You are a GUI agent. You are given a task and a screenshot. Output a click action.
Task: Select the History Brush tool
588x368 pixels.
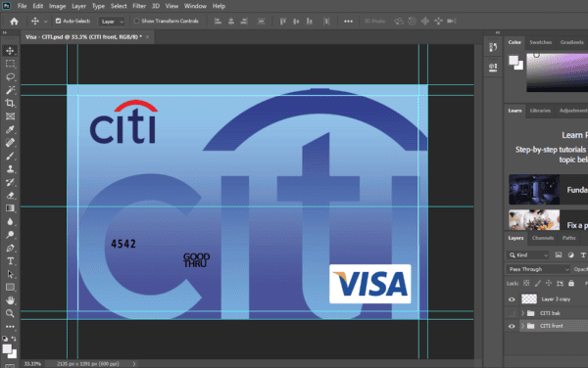10,182
